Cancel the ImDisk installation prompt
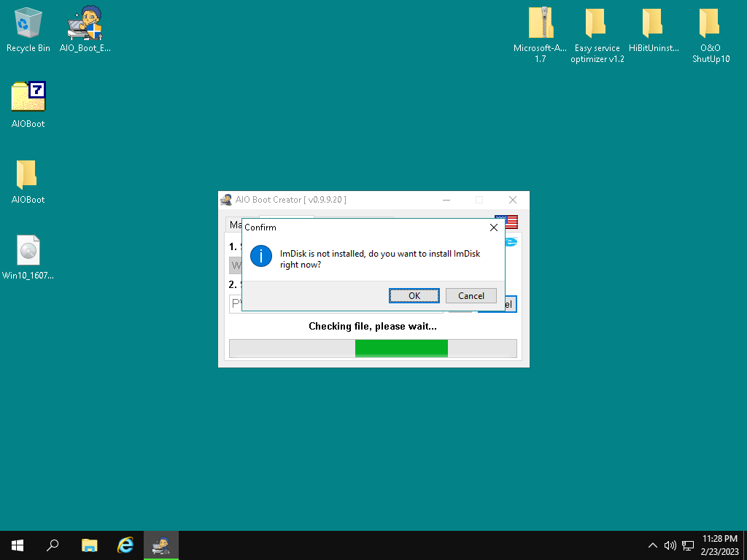 click(471, 295)
